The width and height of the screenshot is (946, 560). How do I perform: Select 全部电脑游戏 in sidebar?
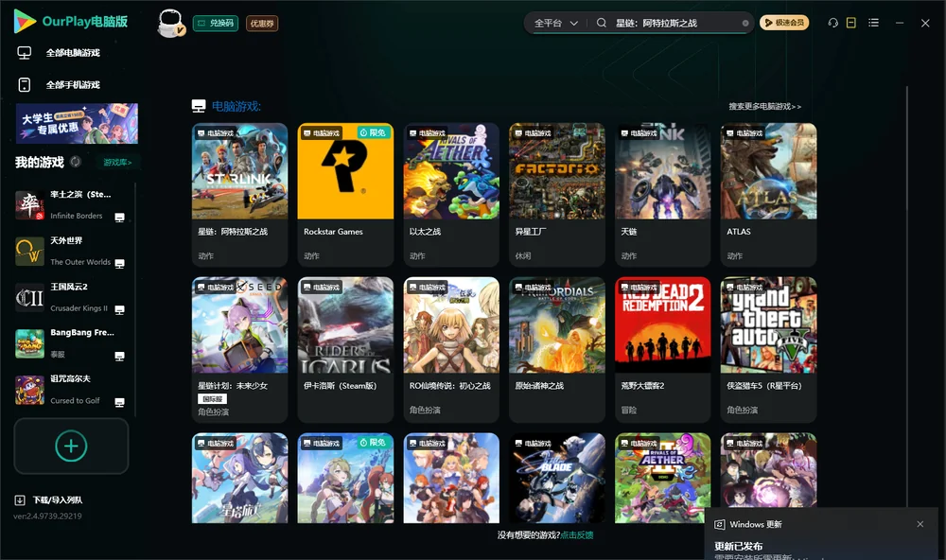pyautogui.click(x=73, y=53)
